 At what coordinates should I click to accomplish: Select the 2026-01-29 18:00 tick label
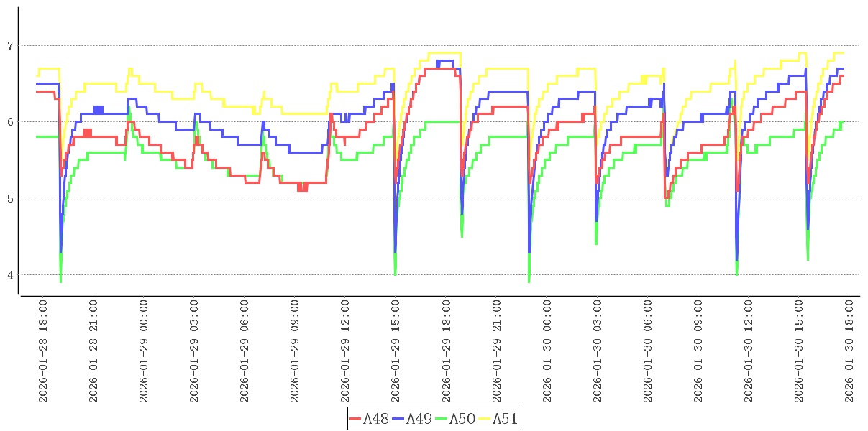(x=446, y=351)
